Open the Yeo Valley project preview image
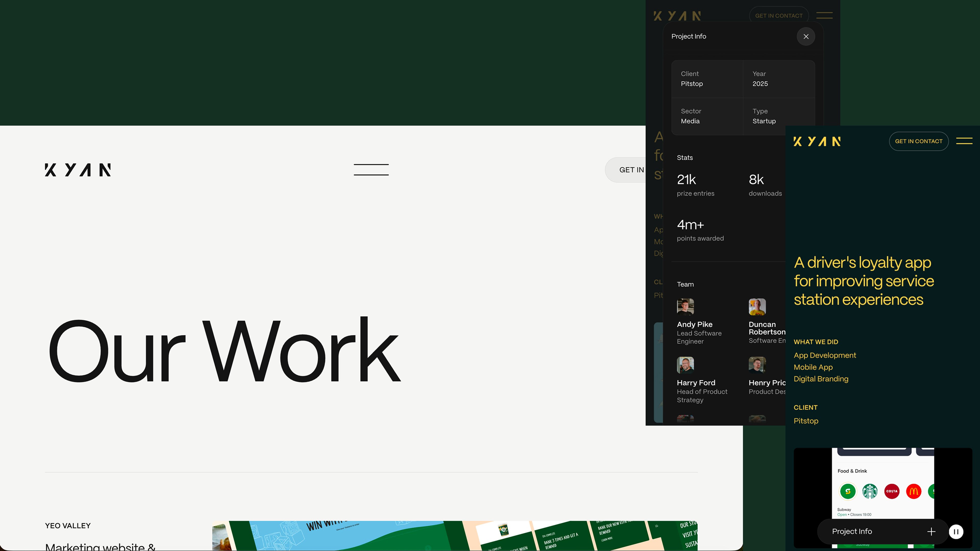This screenshot has height=551, width=980. [x=455, y=536]
